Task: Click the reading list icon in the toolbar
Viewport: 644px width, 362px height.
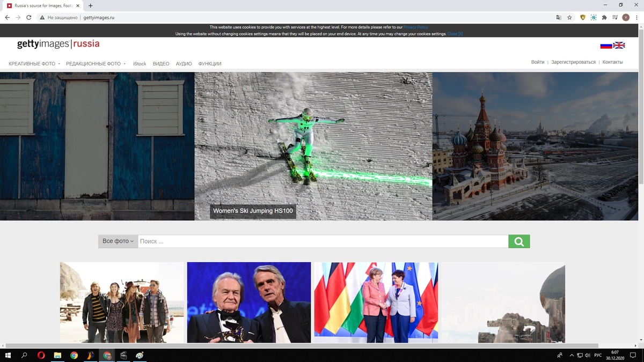Action: click(x=614, y=17)
